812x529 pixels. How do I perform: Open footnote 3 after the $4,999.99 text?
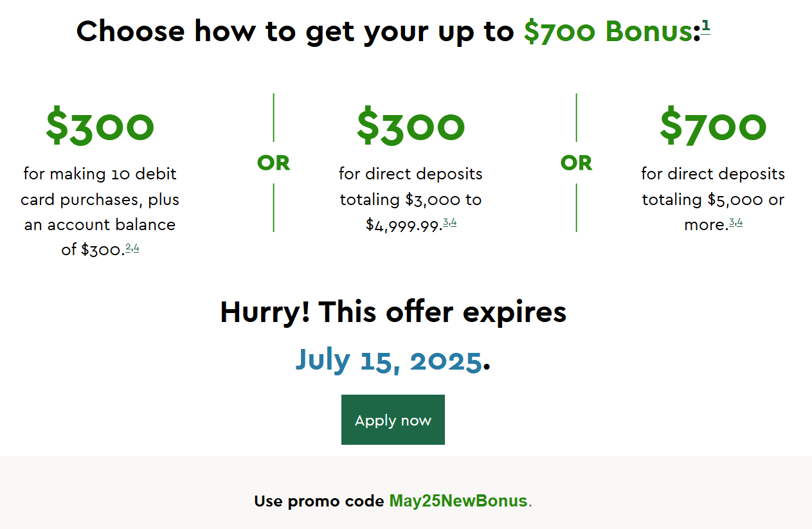(446, 222)
